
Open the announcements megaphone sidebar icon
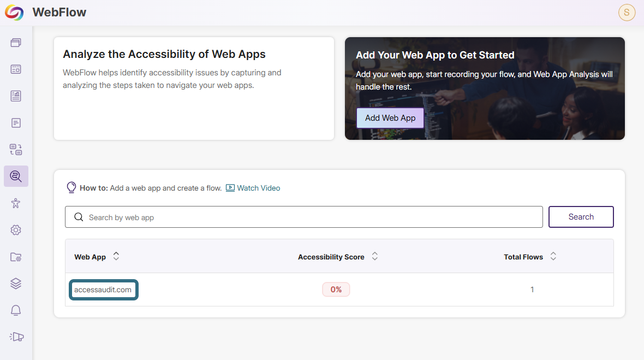pyautogui.click(x=16, y=337)
